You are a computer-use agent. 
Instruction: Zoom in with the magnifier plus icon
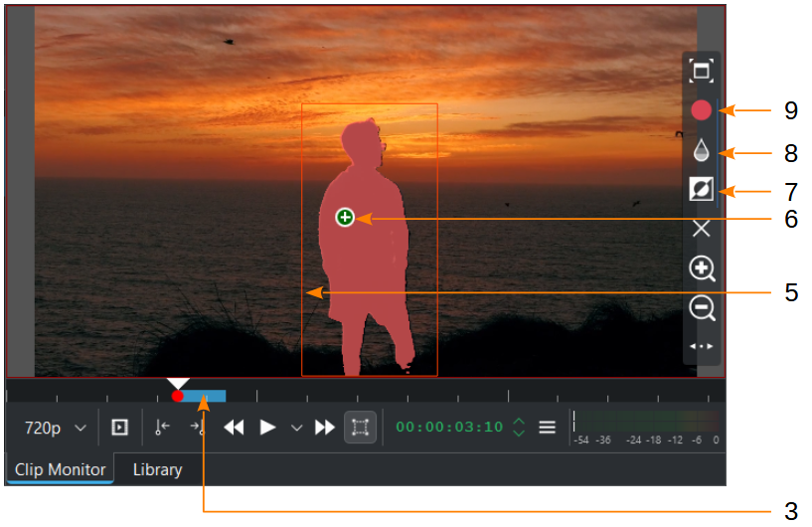coord(702,268)
